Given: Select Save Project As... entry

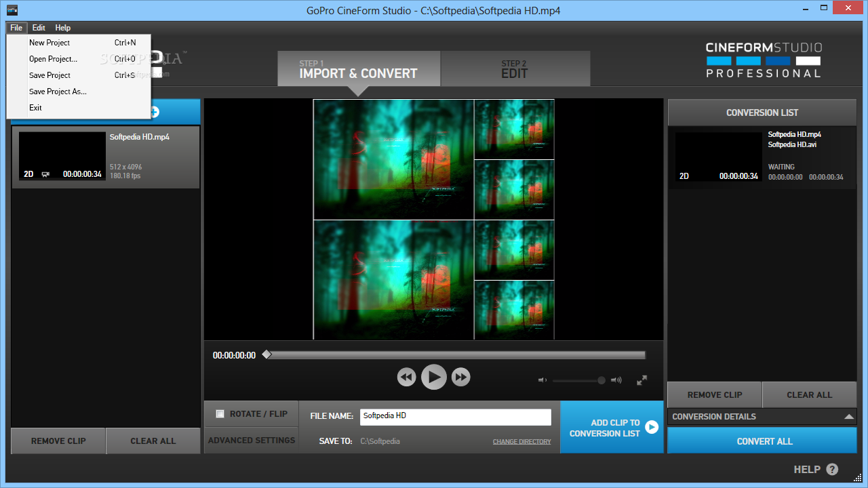Looking at the screenshot, I should coord(79,91).
